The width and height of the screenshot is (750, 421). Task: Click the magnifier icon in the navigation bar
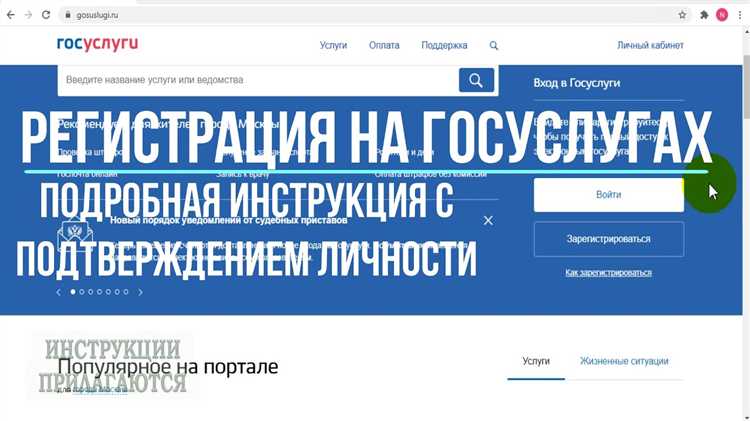coord(494,45)
